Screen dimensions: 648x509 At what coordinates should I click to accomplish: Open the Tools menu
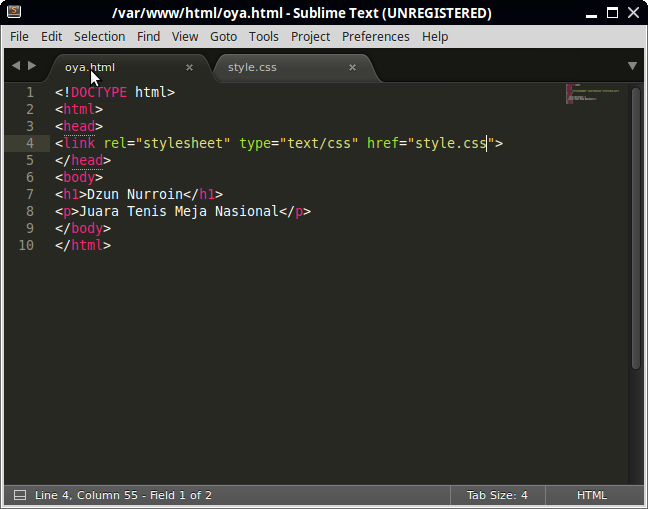point(264,37)
